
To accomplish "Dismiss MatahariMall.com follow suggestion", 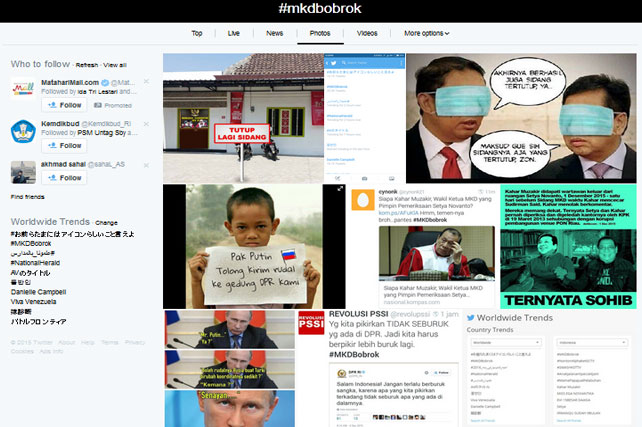I will tap(146, 82).
